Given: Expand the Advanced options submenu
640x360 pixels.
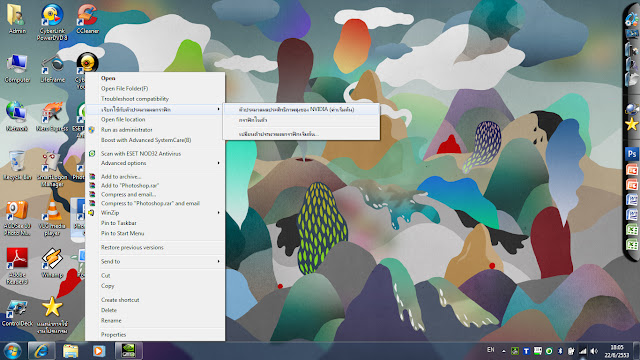Looking at the screenshot, I should click(x=155, y=163).
